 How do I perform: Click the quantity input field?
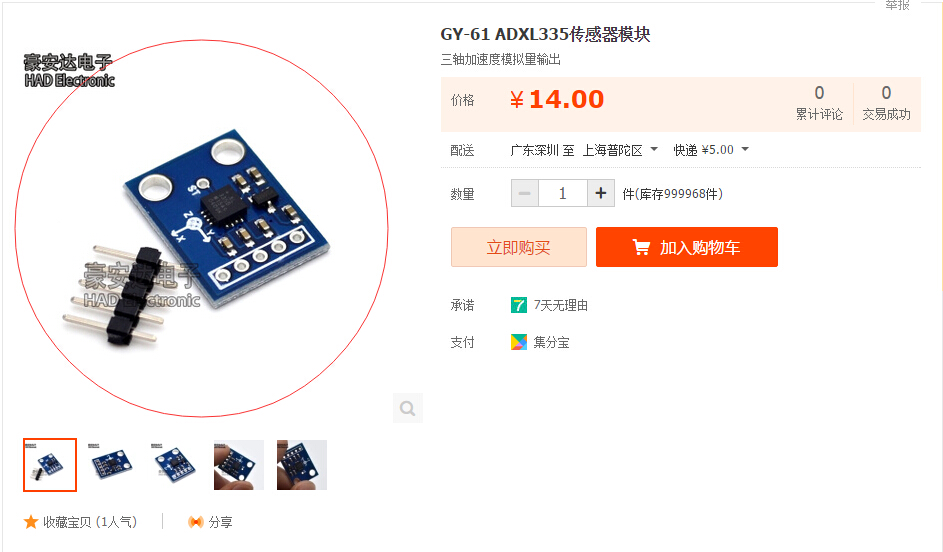click(x=562, y=194)
